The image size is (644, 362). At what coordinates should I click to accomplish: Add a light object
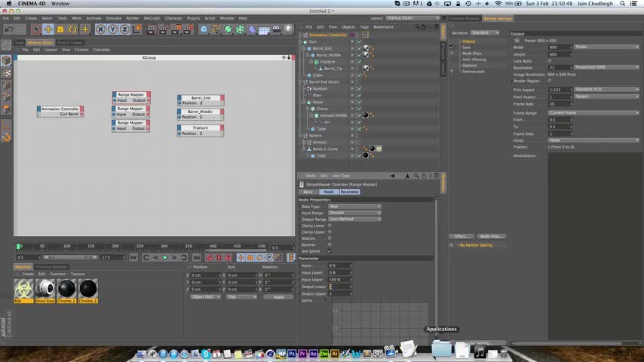pyautogui.click(x=288, y=29)
